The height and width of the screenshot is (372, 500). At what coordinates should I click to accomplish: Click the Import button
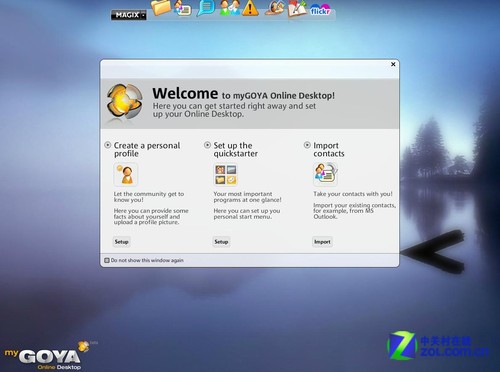click(322, 242)
